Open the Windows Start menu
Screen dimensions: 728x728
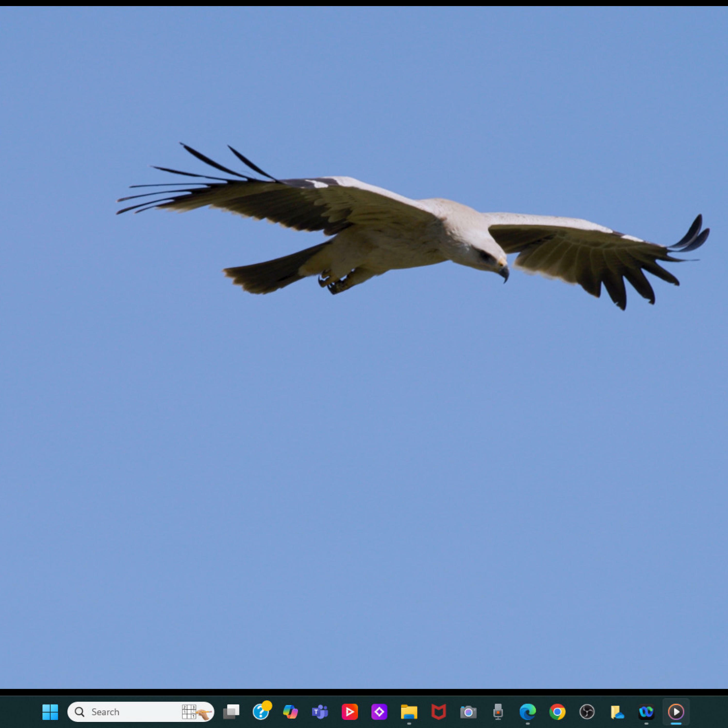tap(50, 712)
